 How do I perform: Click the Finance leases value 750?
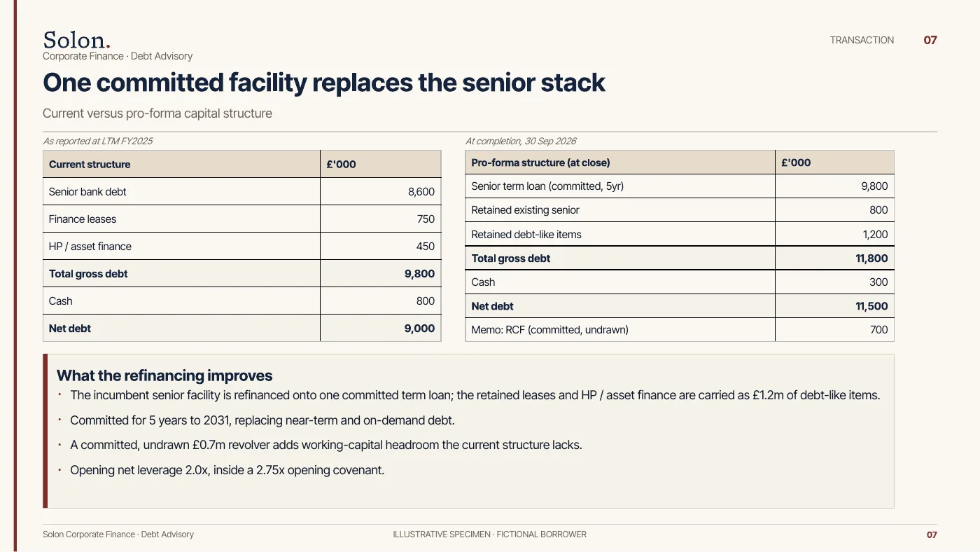coord(426,219)
